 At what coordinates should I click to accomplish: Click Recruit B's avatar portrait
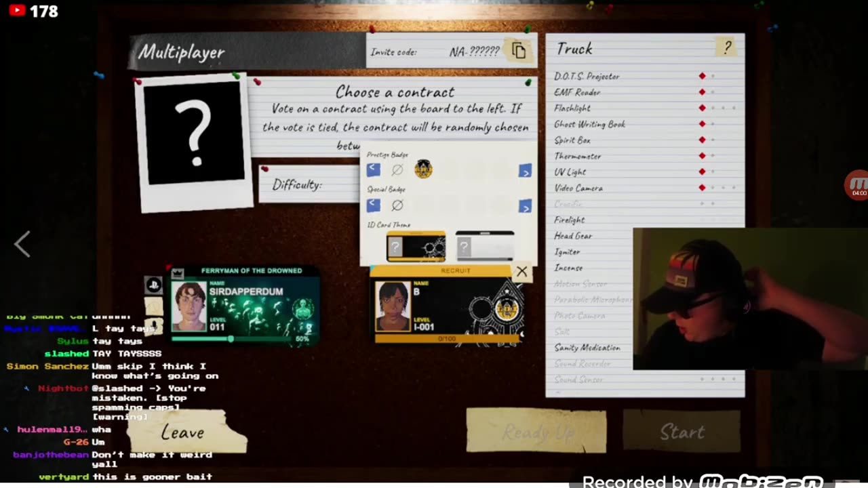click(393, 306)
